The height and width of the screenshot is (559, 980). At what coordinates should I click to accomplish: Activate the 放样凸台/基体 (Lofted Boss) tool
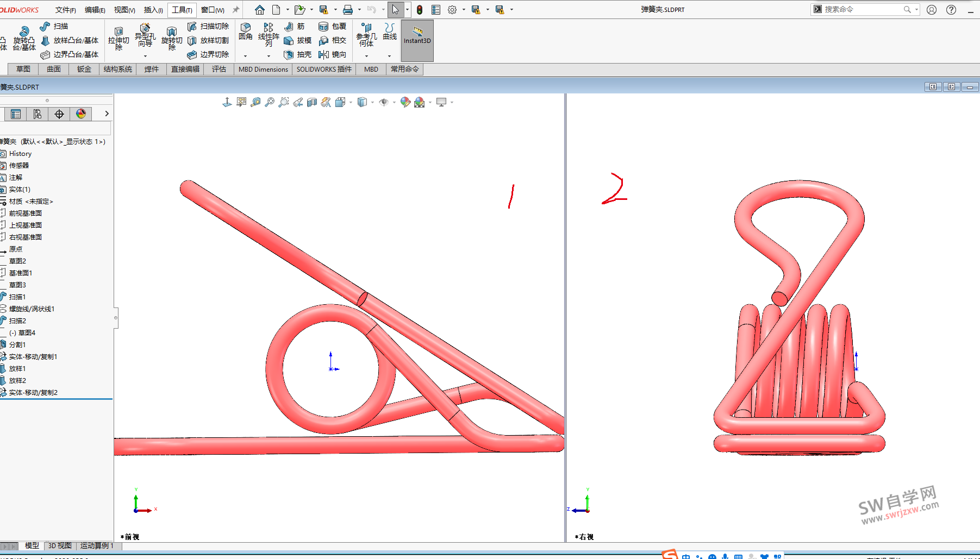coord(72,40)
